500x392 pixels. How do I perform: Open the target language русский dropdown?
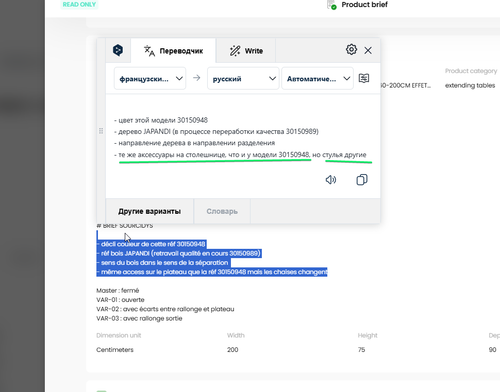[243, 79]
